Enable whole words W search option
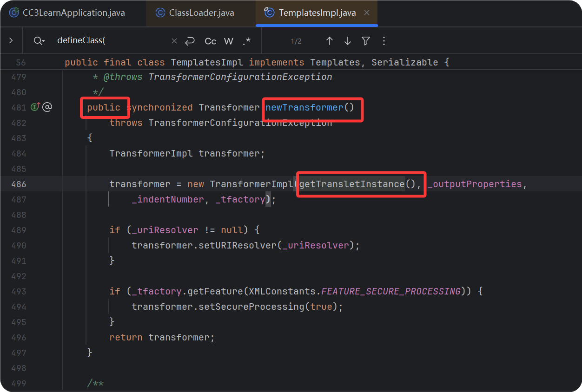The width and height of the screenshot is (582, 392). click(229, 41)
